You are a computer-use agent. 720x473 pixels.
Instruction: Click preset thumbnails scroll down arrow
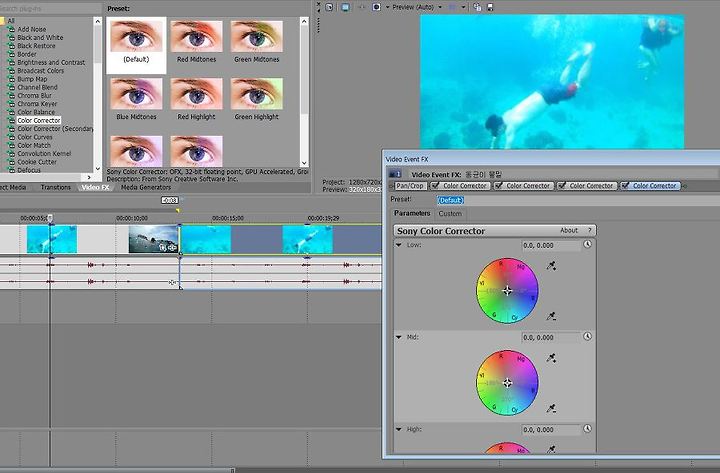pos(304,163)
